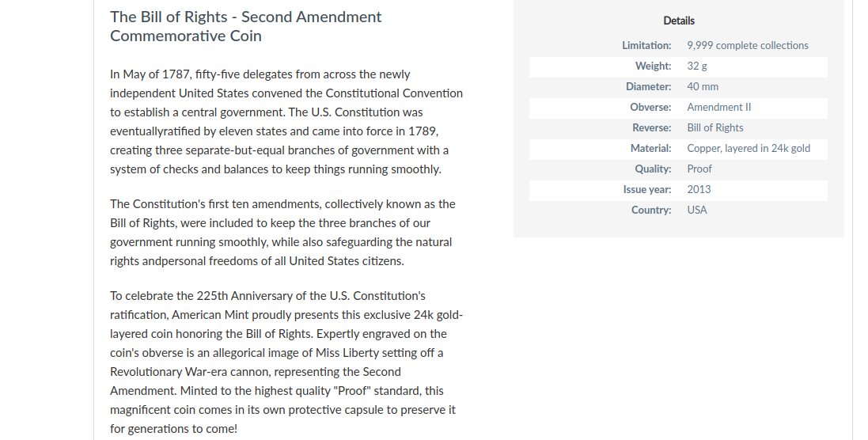Click the Weight value 32 g
868x440 pixels.
click(697, 66)
